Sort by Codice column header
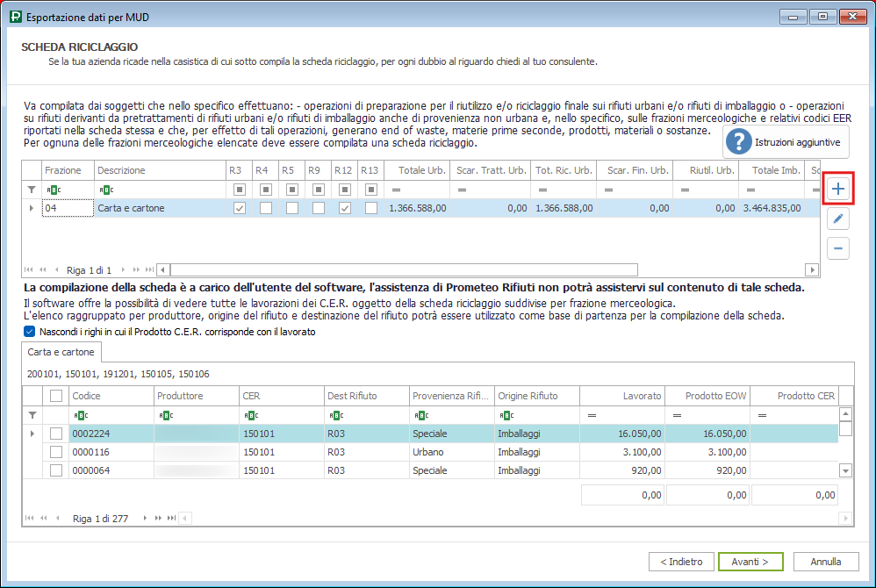 tap(111, 395)
